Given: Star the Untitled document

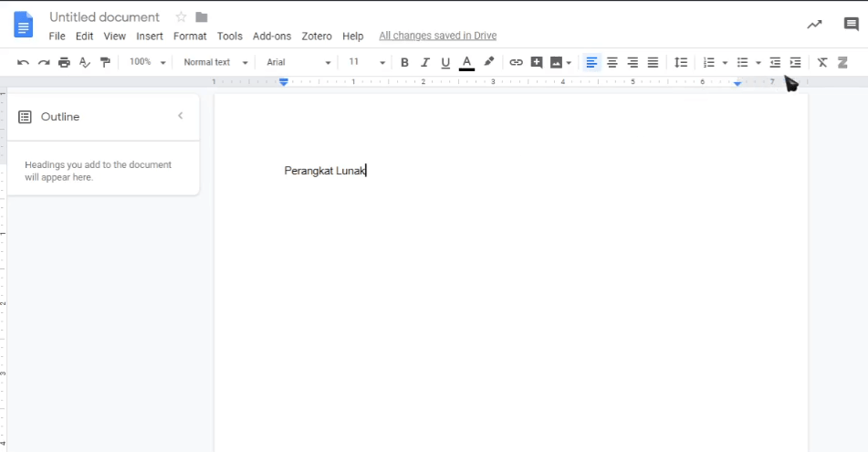Looking at the screenshot, I should (181, 17).
